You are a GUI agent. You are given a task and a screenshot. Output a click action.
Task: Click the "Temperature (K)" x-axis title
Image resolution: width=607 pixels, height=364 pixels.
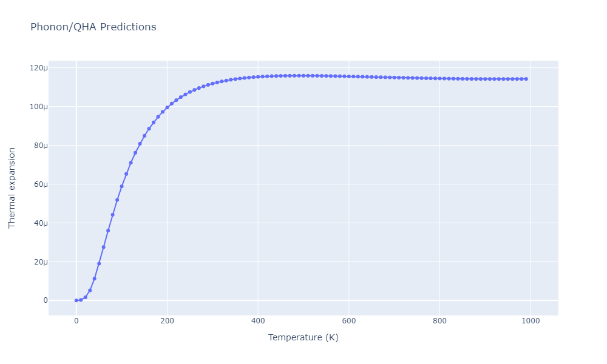(303, 337)
